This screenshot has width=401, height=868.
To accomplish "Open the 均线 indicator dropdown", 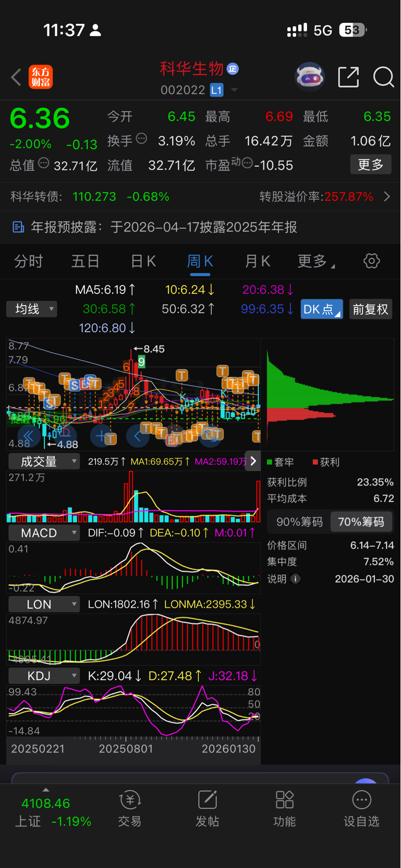I will pos(32,309).
